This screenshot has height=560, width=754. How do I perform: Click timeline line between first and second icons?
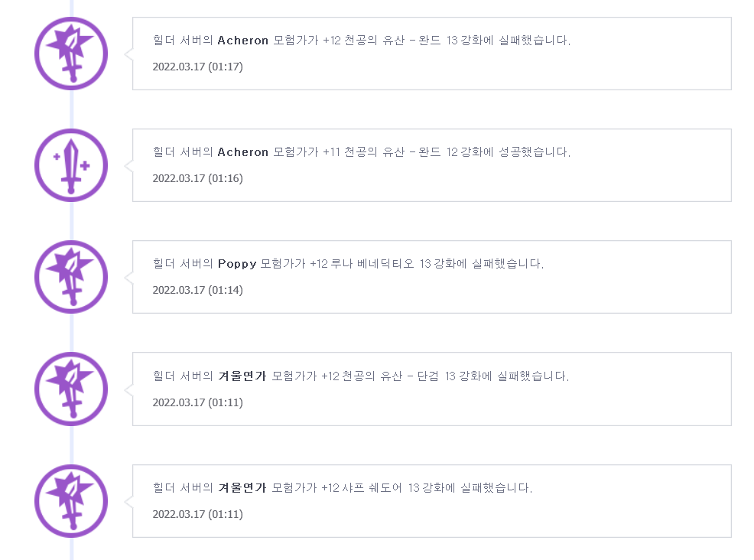(x=72, y=109)
